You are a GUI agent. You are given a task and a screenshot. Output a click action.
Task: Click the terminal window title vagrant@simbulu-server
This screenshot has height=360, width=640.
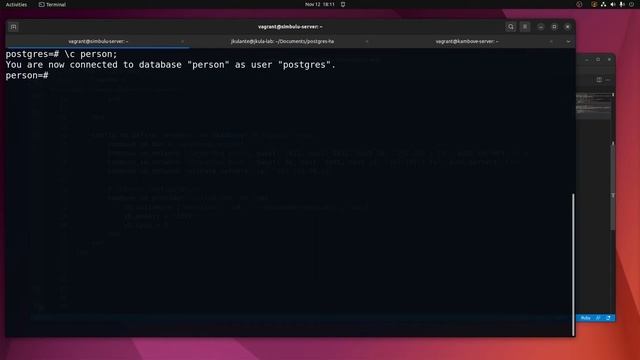[290, 27]
